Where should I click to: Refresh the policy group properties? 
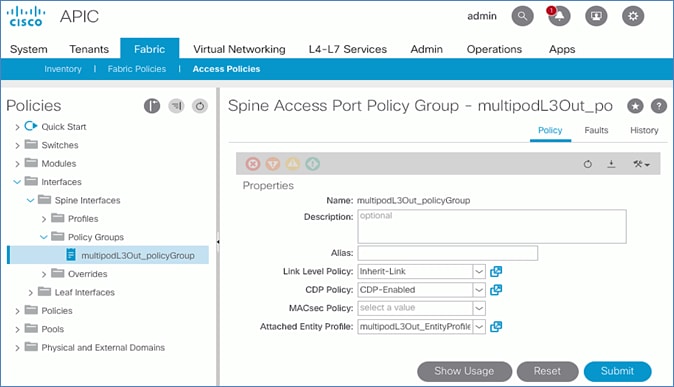pyautogui.click(x=588, y=164)
